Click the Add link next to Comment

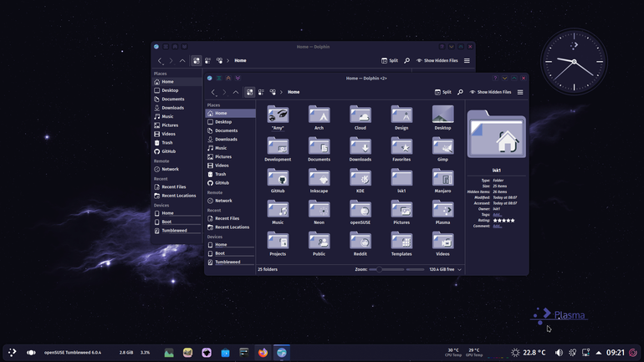pos(497,227)
